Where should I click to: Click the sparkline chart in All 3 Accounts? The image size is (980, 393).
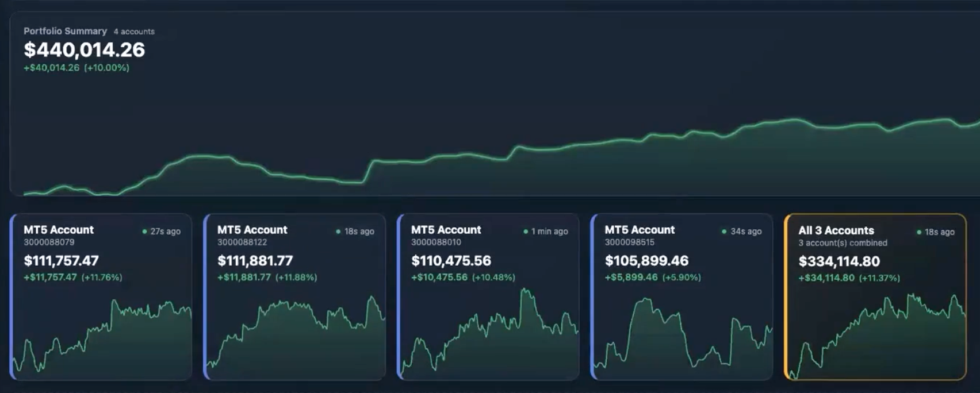[x=877, y=336]
